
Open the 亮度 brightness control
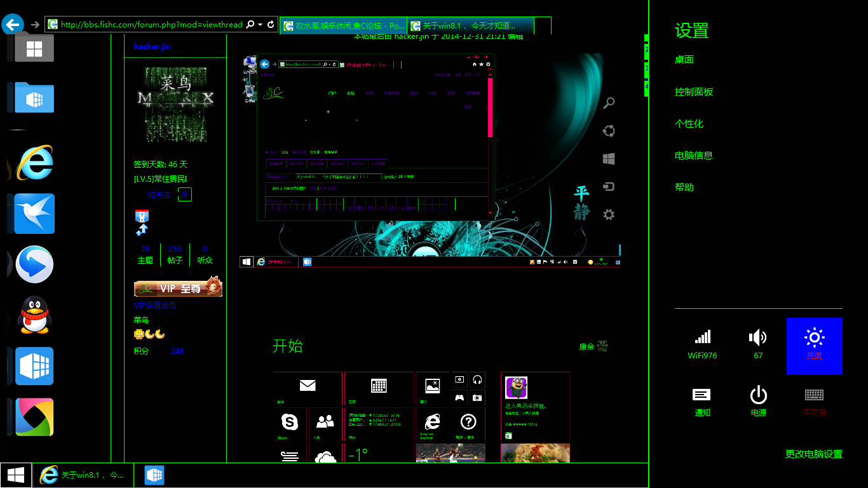click(814, 346)
